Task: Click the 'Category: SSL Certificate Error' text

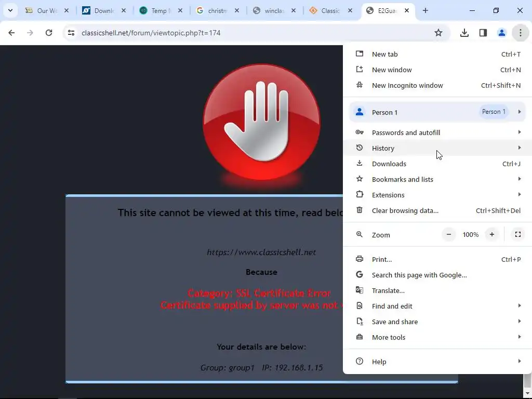Action: (x=259, y=293)
